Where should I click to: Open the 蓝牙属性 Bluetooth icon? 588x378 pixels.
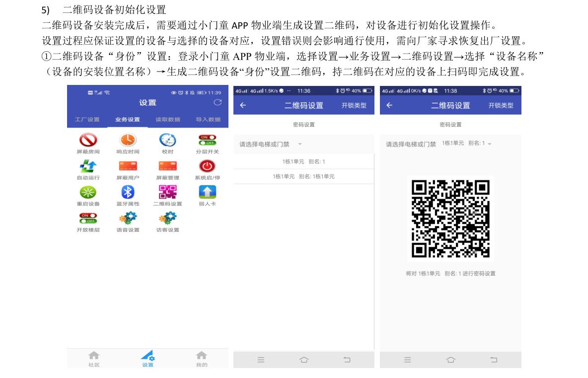128,192
